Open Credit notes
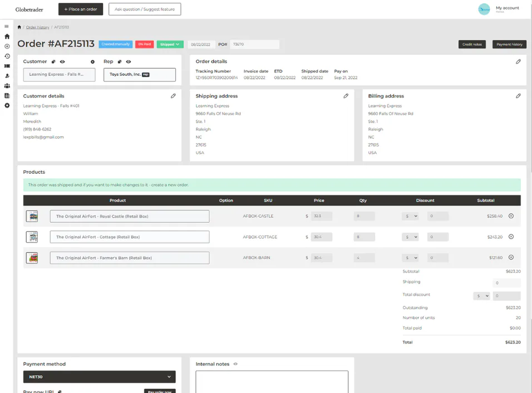This screenshot has width=532, height=393. pyautogui.click(x=472, y=44)
